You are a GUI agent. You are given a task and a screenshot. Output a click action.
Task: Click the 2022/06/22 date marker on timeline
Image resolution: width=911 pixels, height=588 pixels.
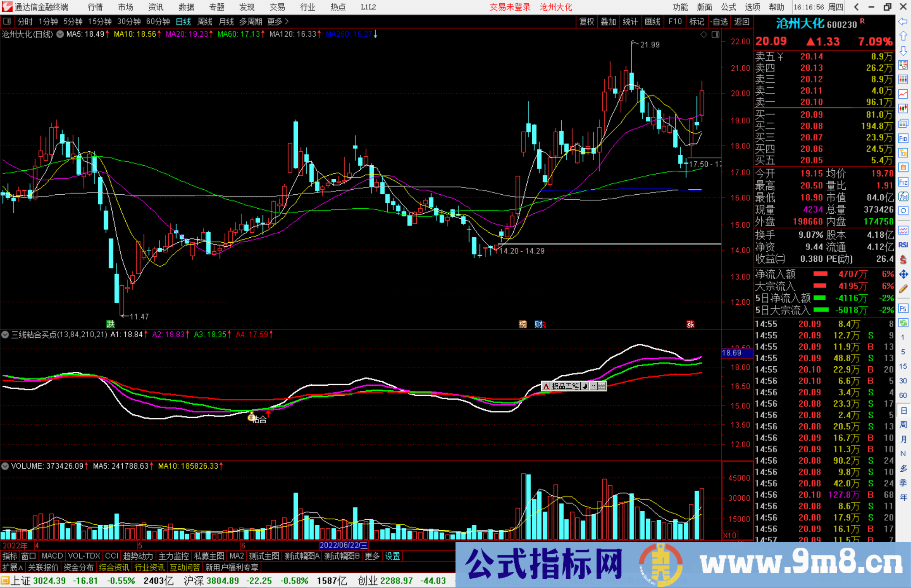point(345,545)
